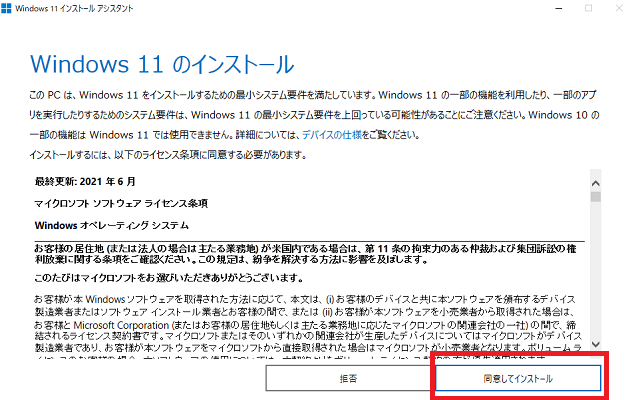Minimize the install assistant window
Screen dimensions: 630x400
tap(559, 8)
